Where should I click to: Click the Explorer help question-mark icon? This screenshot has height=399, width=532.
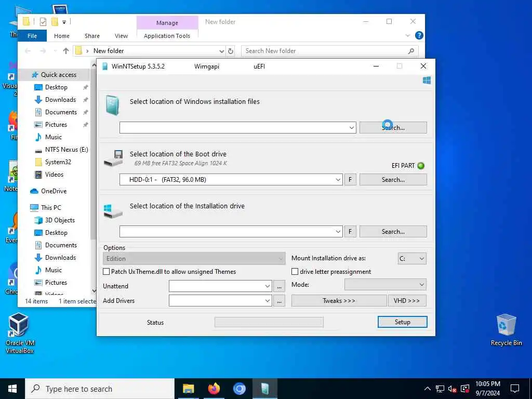pyautogui.click(x=419, y=35)
